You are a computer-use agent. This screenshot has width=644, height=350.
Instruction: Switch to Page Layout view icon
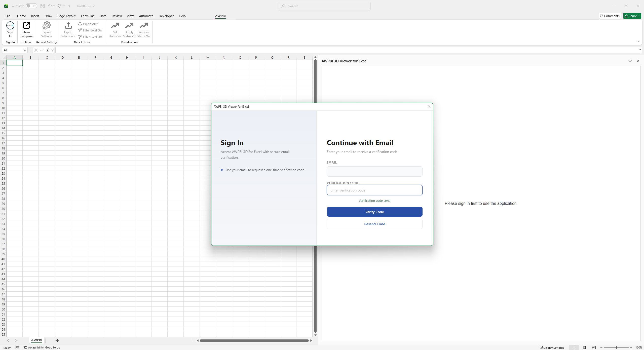[x=584, y=347]
